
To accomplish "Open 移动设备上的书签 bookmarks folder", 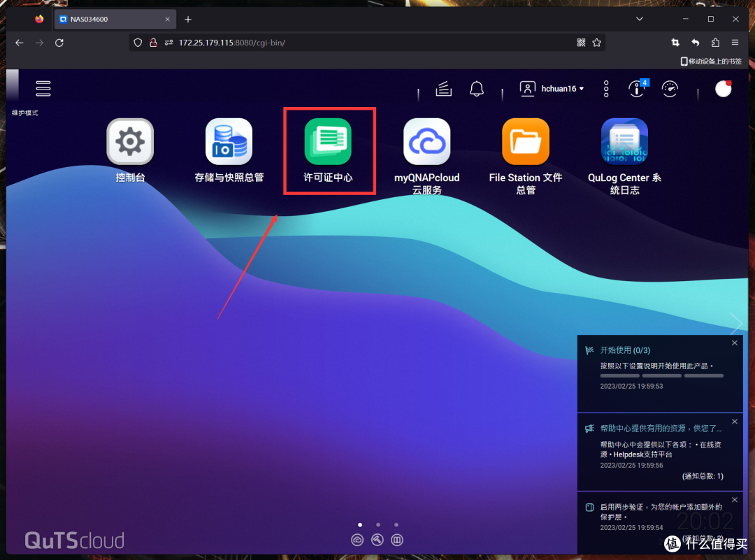I will [711, 61].
